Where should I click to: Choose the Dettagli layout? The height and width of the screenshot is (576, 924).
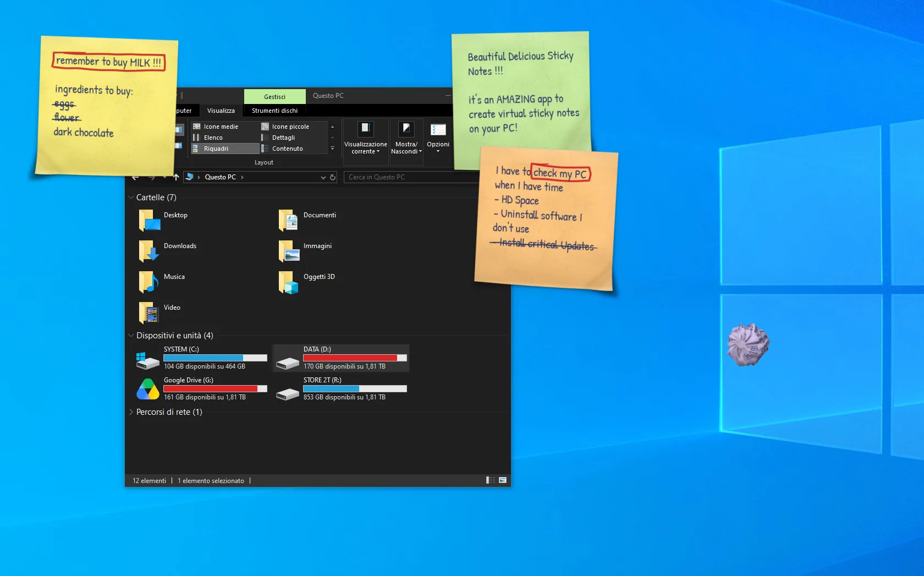[293, 138]
